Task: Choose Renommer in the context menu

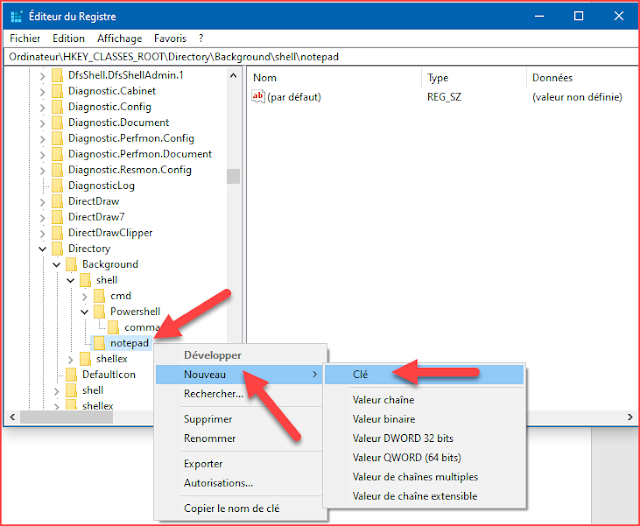Action: [241, 438]
